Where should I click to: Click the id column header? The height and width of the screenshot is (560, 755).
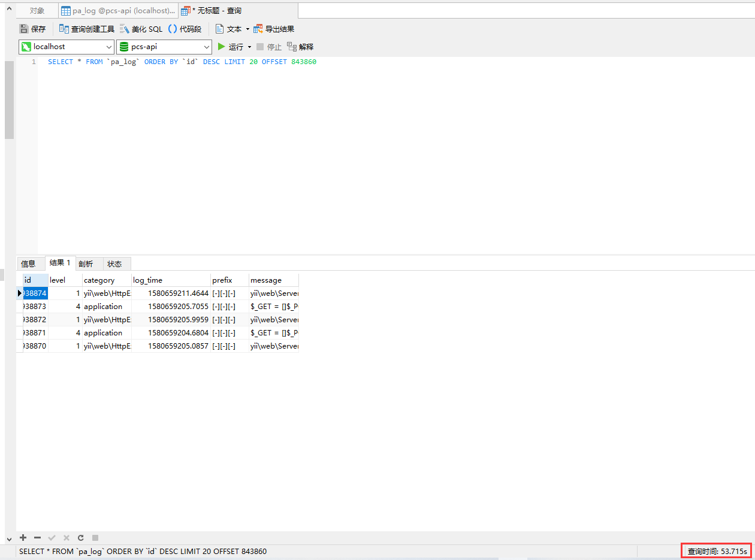click(x=35, y=280)
